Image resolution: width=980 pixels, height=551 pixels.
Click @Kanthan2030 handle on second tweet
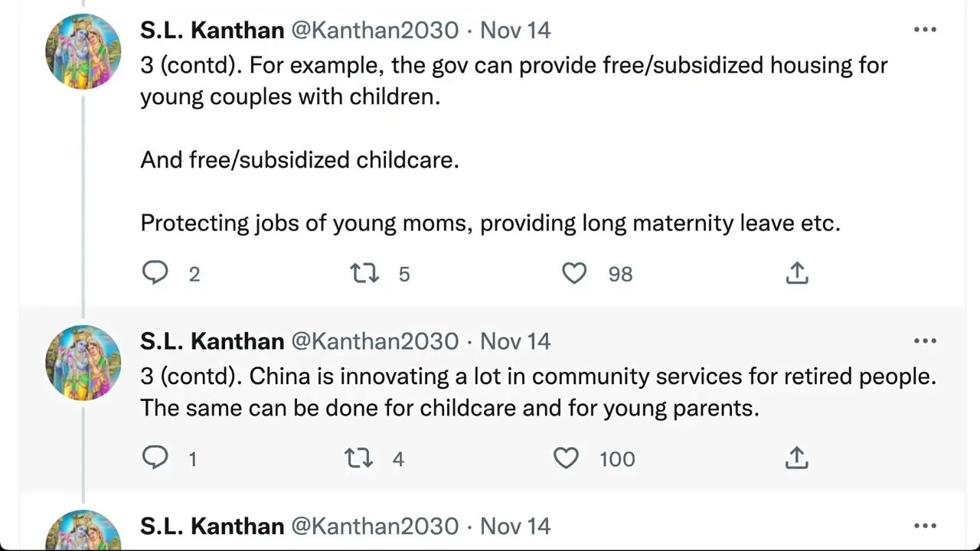coord(374,341)
